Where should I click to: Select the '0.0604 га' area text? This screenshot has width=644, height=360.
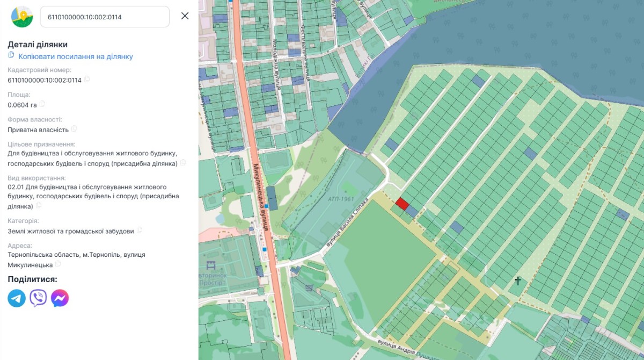pyautogui.click(x=22, y=105)
